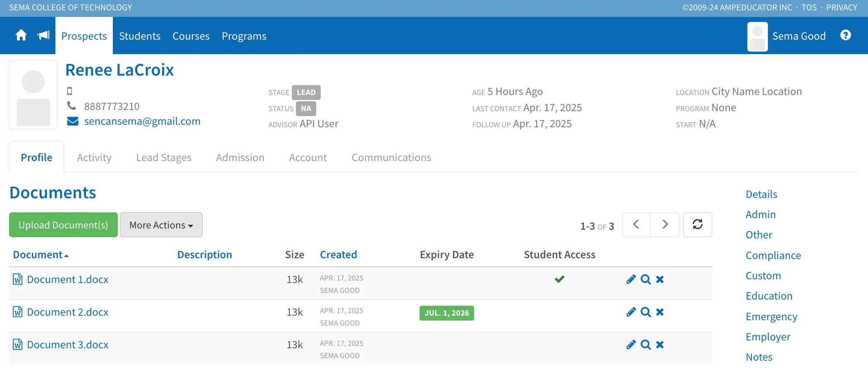This screenshot has width=868, height=371.
Task: Click the Renee LaCroix profile photo
Action: (33, 95)
